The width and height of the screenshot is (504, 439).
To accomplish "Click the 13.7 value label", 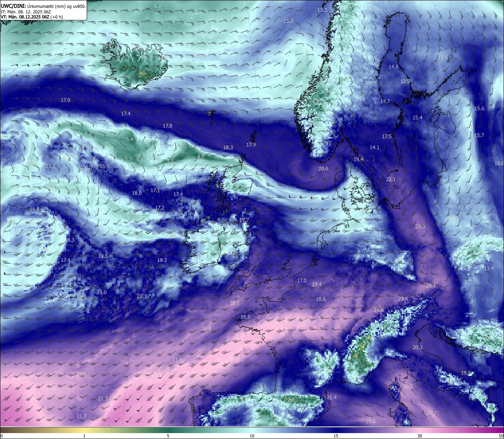I will point(50,166).
